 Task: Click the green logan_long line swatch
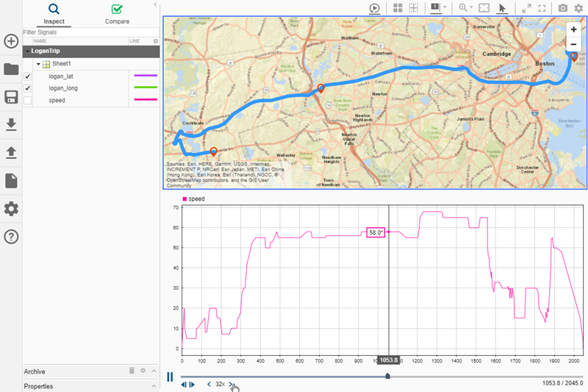[146, 88]
